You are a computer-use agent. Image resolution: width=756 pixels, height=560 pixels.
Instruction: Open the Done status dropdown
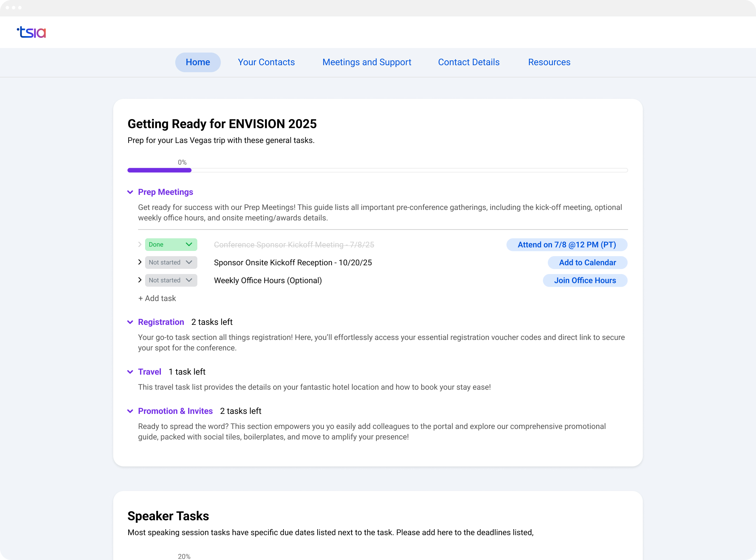(171, 245)
